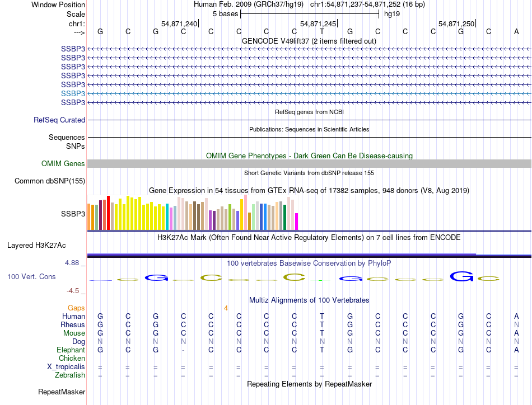Viewport: 532px width, 405px height.
Task: Click the -4.5 PhyloP lower scale value
Action: click(x=73, y=291)
